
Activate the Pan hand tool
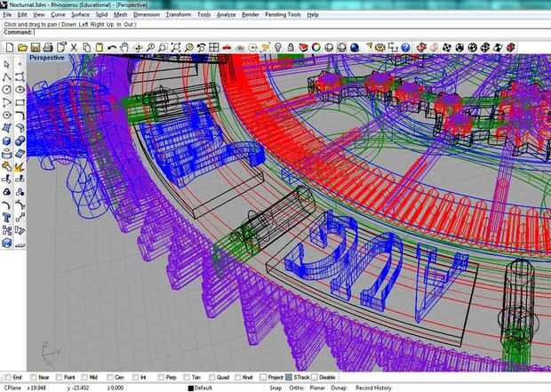[124, 47]
